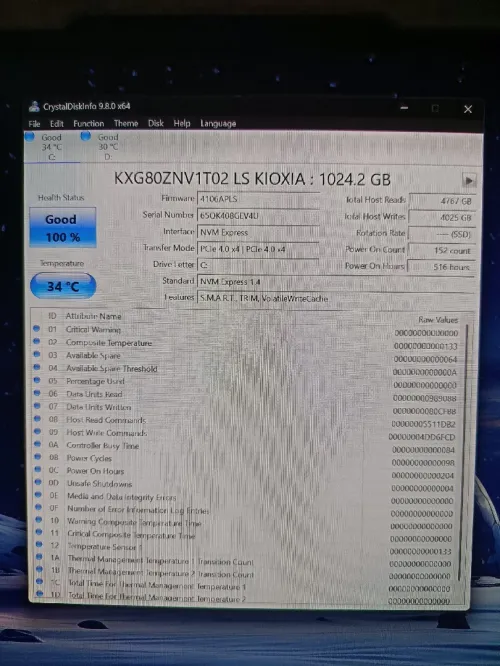The height and width of the screenshot is (666, 500).
Task: Click status dot for Critical Warning
Action: (x=36, y=328)
